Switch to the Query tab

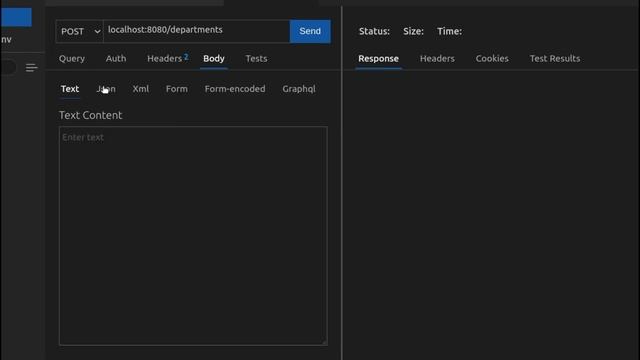click(72, 58)
